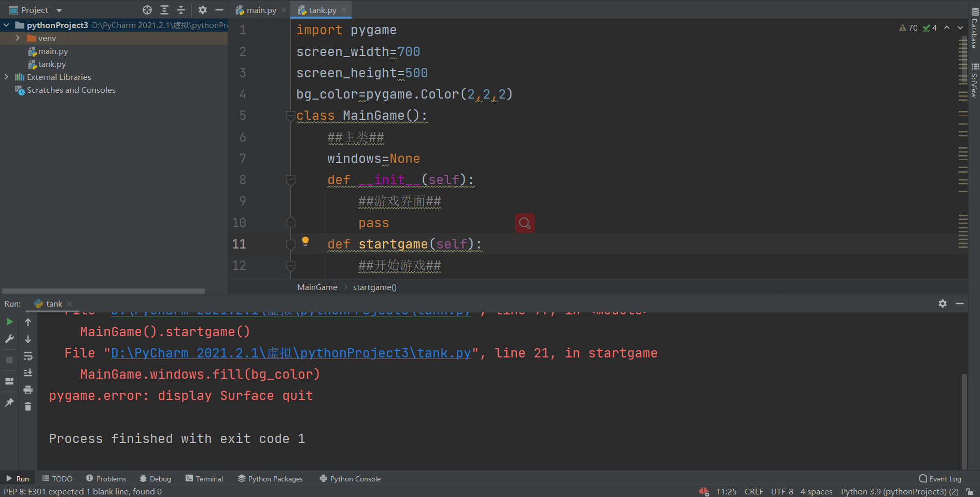This screenshot has width=980, height=497.
Task: Toggle soft-wrap in console output
Action: 28,356
